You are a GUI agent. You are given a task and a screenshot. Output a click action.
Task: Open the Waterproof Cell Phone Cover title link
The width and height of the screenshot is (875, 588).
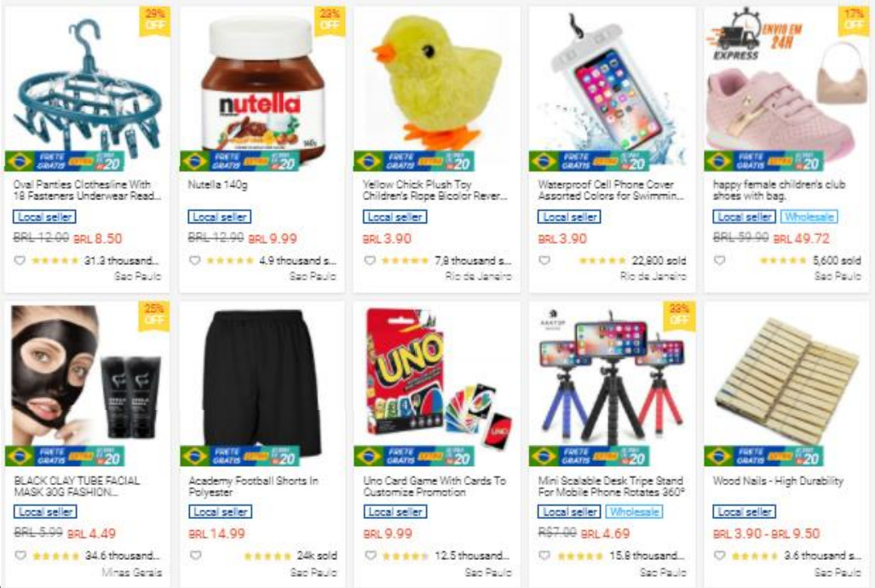point(611,190)
